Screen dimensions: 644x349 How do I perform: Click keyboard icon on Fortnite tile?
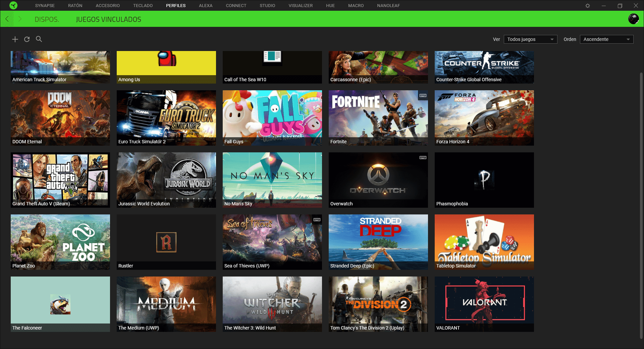(423, 96)
